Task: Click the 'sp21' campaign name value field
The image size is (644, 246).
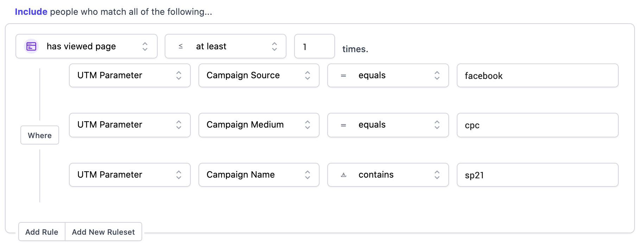Action: (x=537, y=175)
